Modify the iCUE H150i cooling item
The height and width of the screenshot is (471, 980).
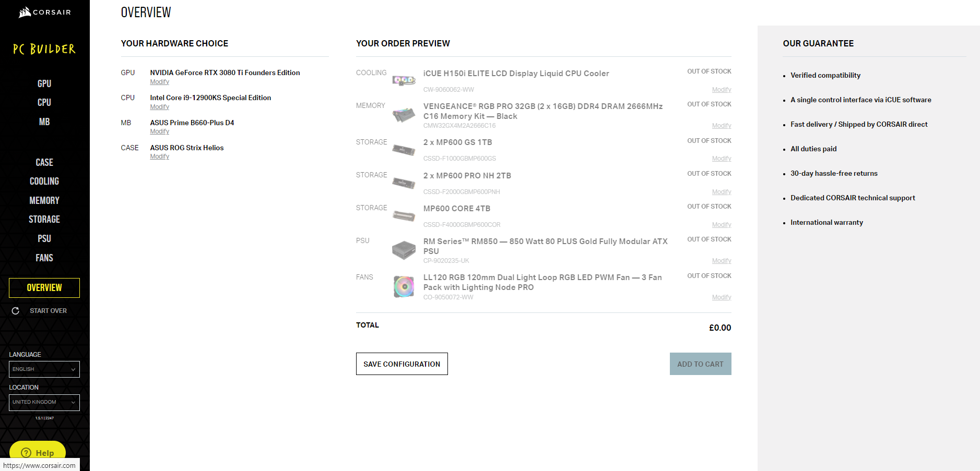[722, 90]
